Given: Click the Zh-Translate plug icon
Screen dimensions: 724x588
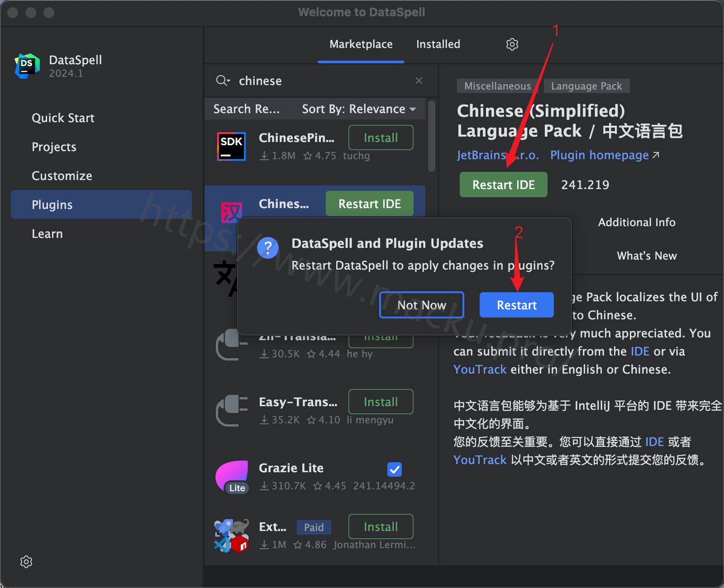Looking at the screenshot, I should click(x=232, y=345).
